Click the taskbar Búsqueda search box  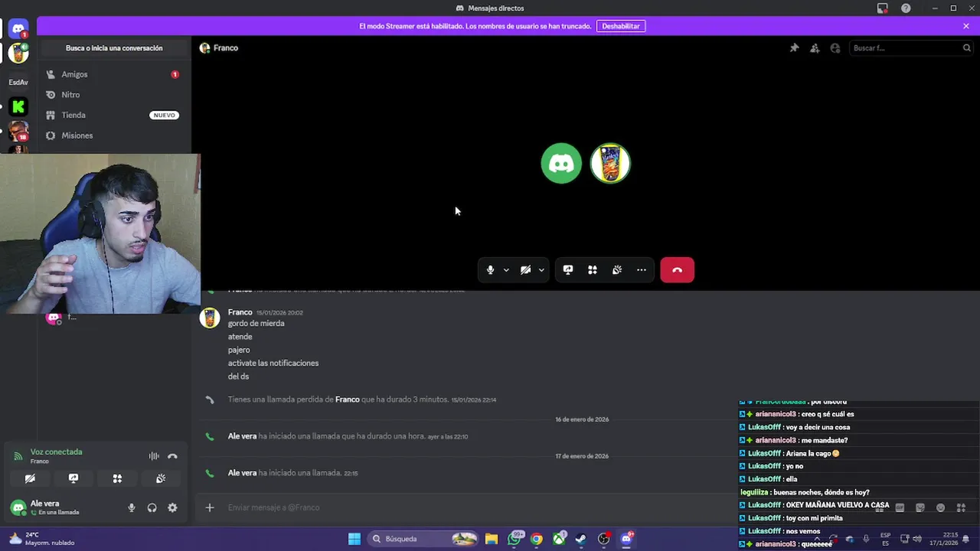423,539
